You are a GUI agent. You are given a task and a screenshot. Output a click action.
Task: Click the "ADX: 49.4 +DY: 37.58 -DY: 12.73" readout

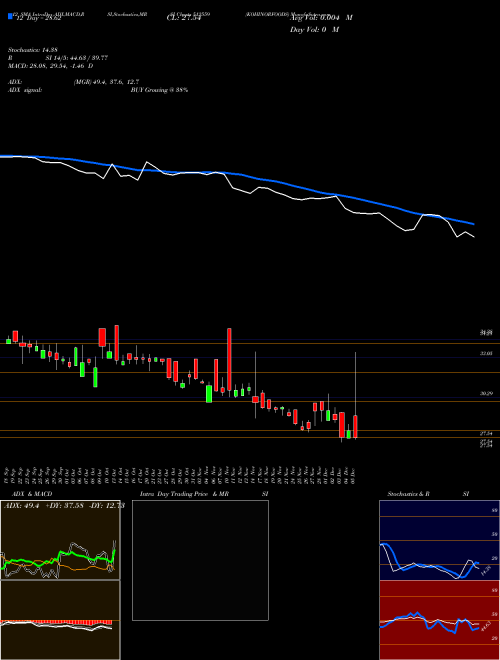(x=64, y=506)
